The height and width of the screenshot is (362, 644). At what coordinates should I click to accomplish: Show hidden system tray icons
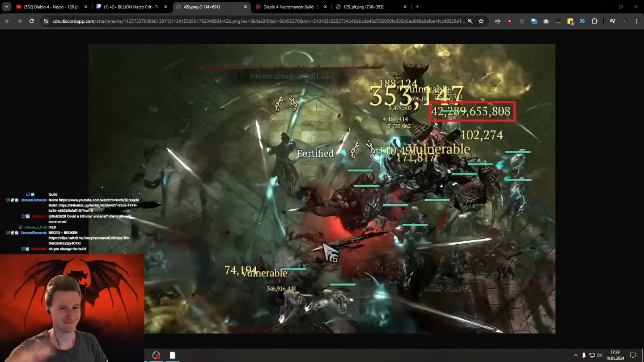[x=576, y=355]
